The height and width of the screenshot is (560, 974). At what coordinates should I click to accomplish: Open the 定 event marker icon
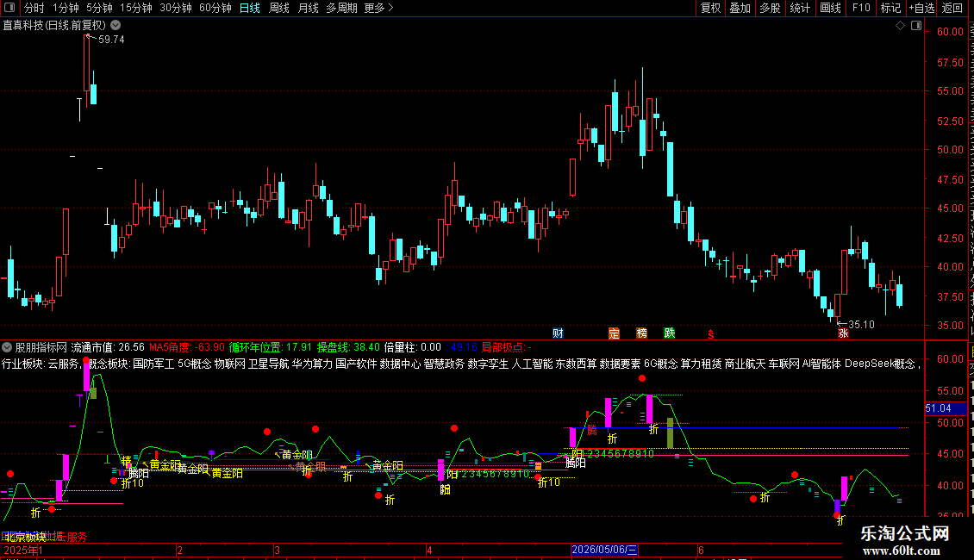coord(614,333)
